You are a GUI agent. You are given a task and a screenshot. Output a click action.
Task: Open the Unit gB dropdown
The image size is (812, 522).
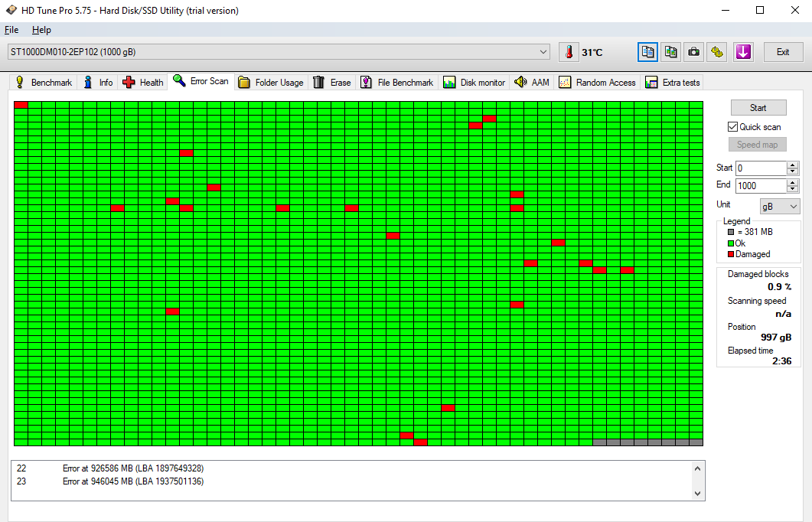[x=779, y=206]
